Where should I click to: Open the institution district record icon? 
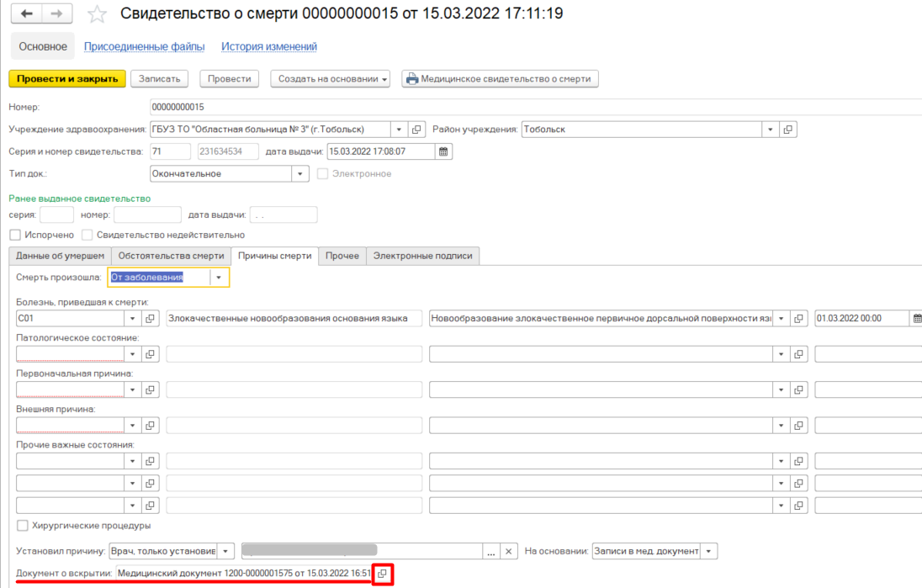(x=787, y=130)
